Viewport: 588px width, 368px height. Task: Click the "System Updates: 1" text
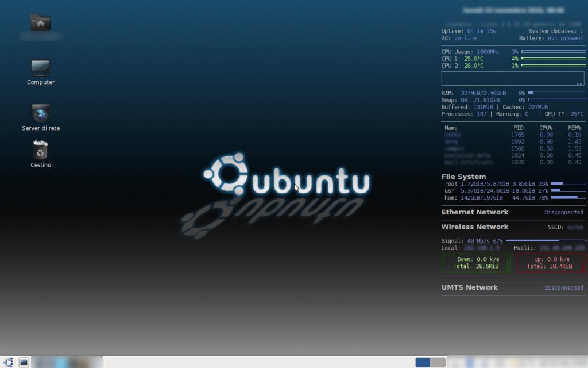[x=556, y=31]
